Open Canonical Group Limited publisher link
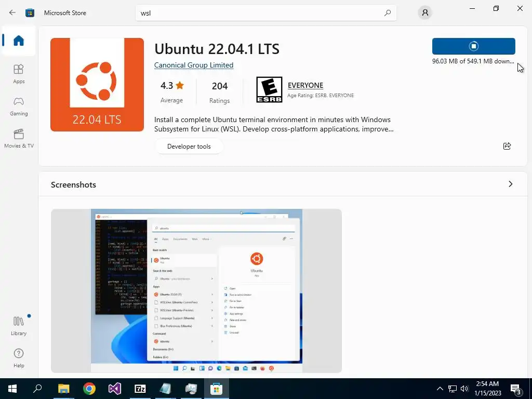Viewport: 532px width, 399px height. pyautogui.click(x=194, y=65)
